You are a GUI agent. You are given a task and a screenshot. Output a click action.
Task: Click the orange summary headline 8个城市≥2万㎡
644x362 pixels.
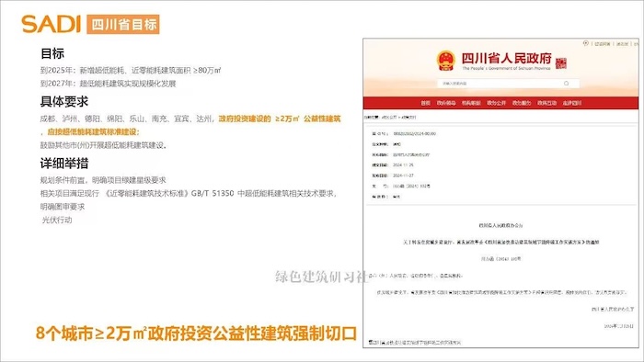click(196, 334)
